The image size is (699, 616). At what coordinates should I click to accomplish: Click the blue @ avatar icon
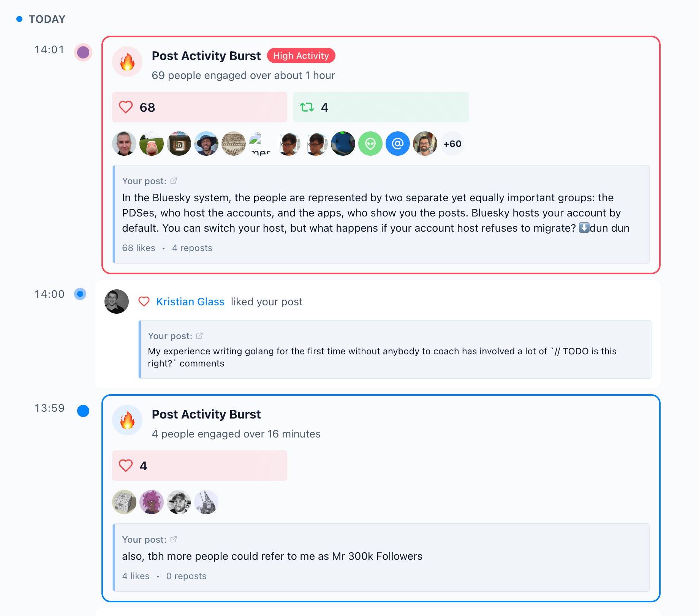coord(398,144)
